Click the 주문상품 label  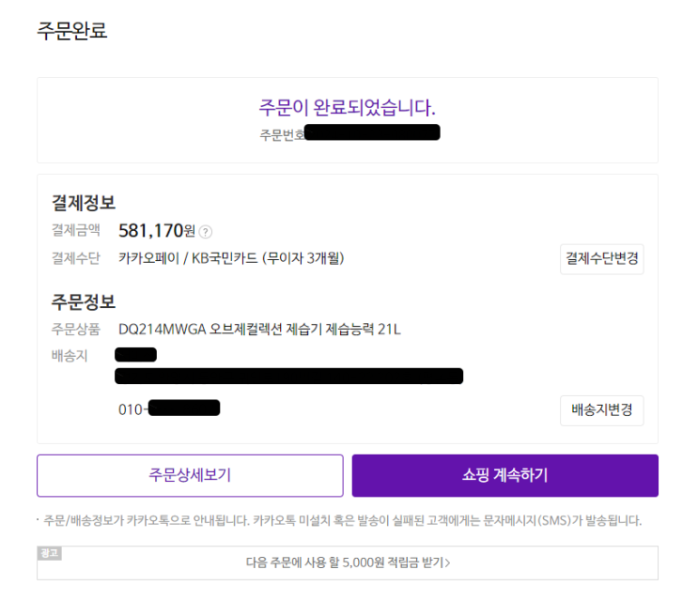[76, 330]
